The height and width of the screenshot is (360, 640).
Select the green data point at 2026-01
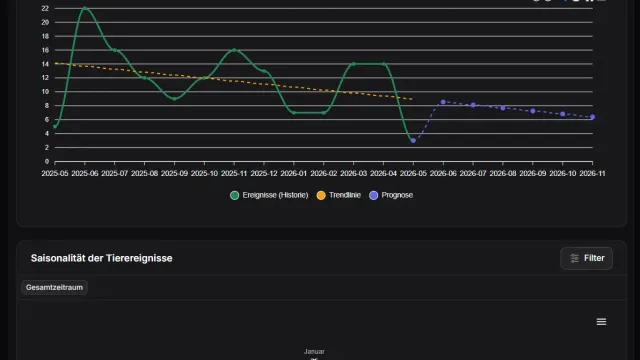pos(294,113)
